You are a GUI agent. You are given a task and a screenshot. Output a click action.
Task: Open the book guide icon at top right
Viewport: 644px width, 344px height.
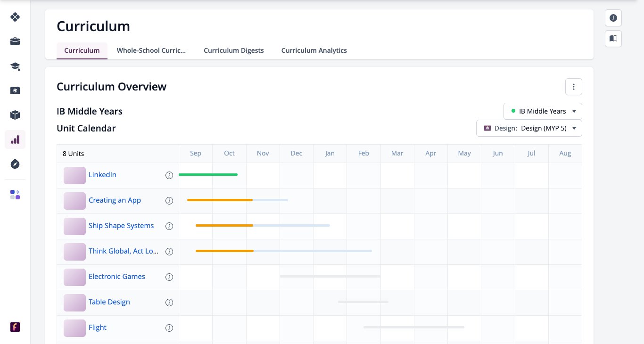[x=613, y=39]
